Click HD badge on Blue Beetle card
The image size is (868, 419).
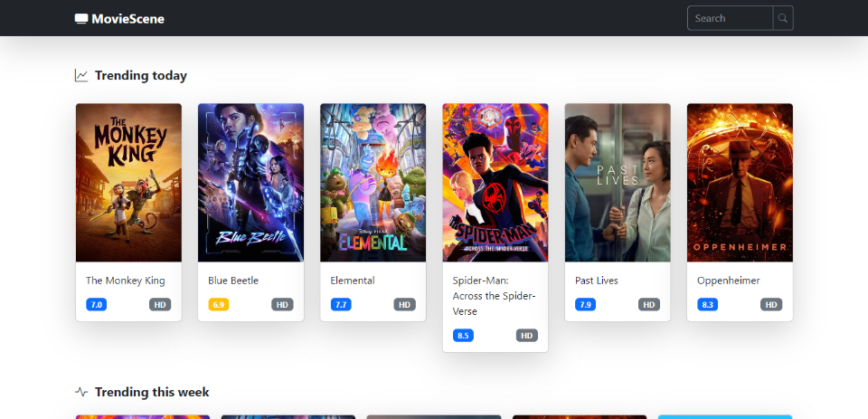(x=282, y=305)
